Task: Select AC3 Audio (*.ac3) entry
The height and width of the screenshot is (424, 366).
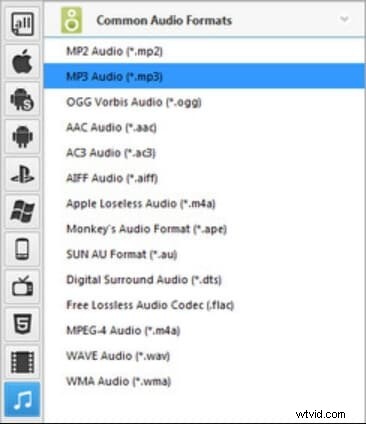Action: pyautogui.click(x=204, y=153)
